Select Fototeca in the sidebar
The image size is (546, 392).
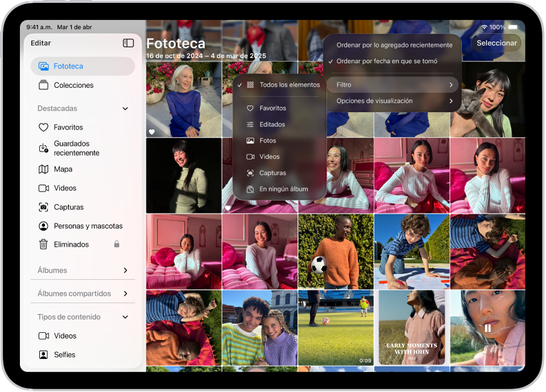pyautogui.click(x=67, y=66)
